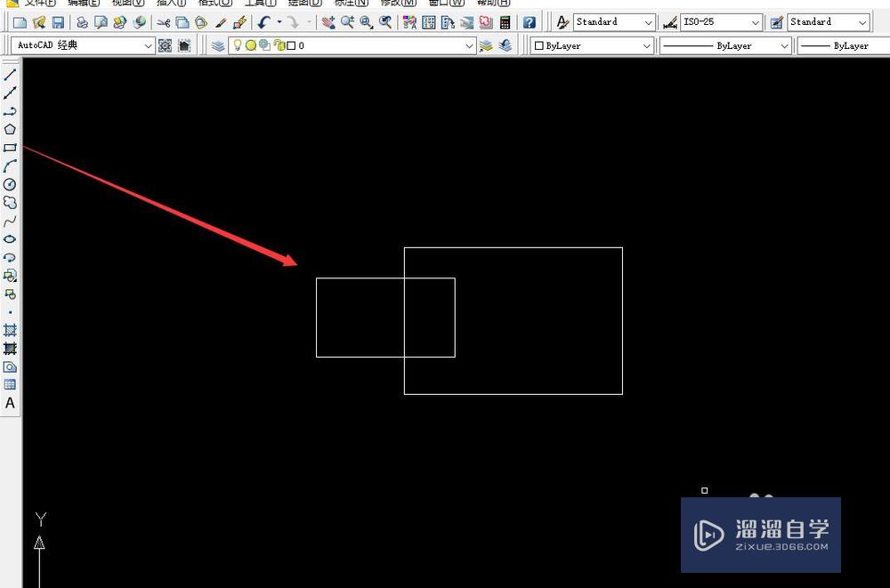This screenshot has height=588, width=890.
Task: Select the Line tool in Draw toolbar
Action: pos(10,77)
